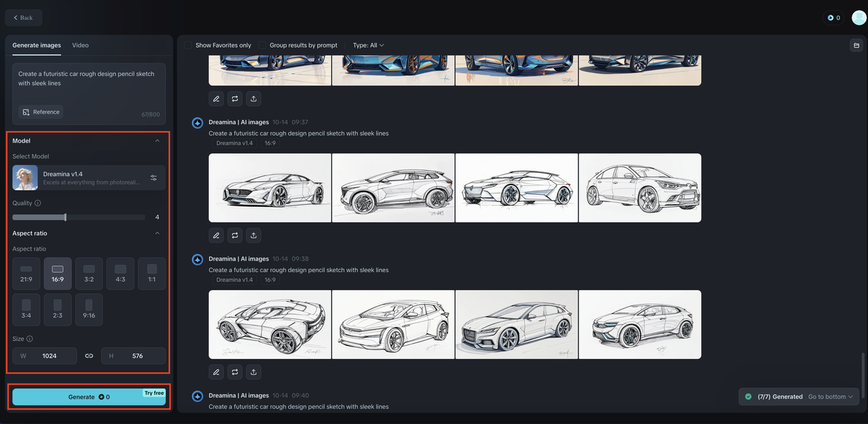
Task: Click the credits counter showing 0
Action: (834, 18)
